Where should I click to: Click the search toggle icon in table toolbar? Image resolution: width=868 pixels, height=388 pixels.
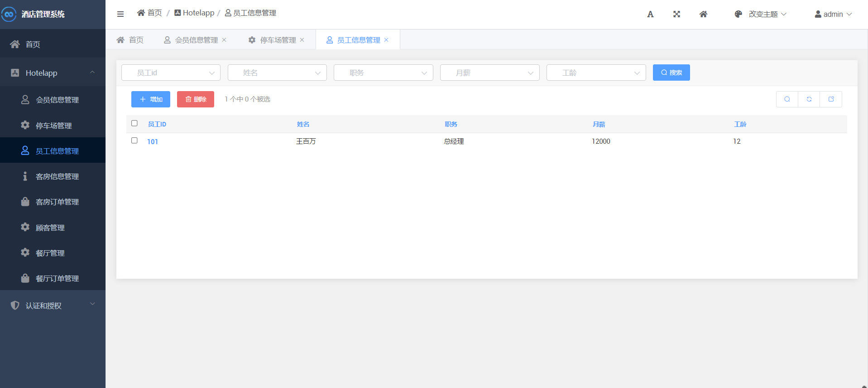787,99
